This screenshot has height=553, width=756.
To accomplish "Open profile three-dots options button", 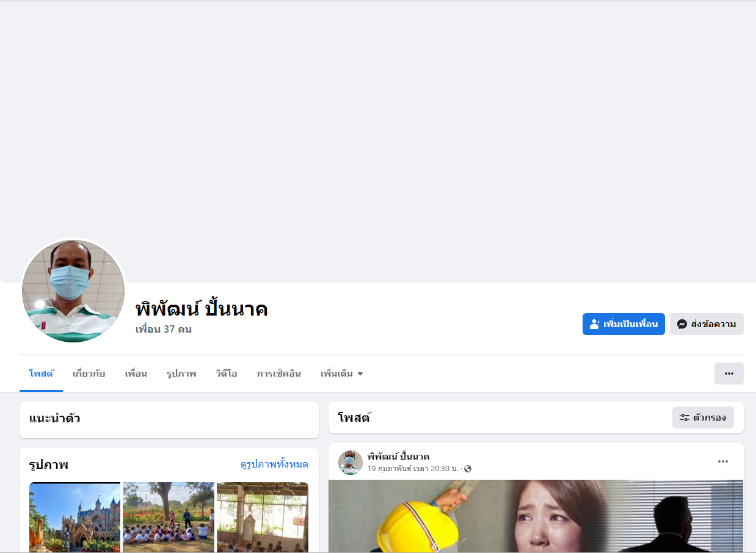I will pos(729,374).
